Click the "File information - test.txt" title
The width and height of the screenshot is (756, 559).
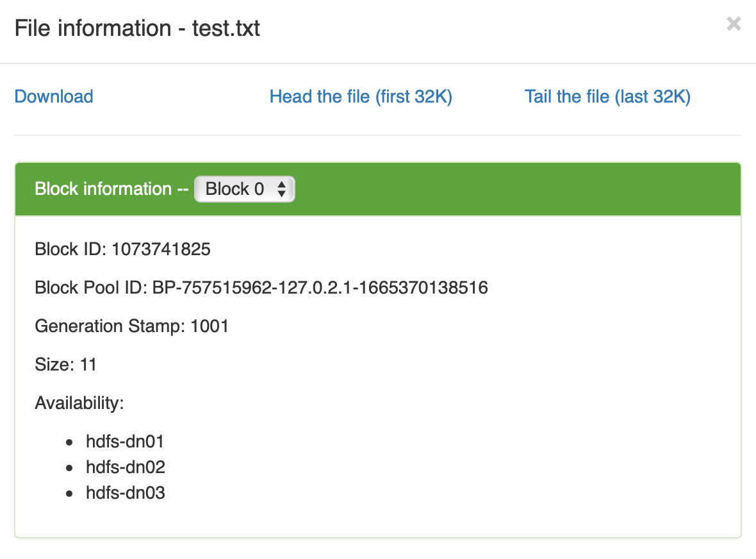137,28
